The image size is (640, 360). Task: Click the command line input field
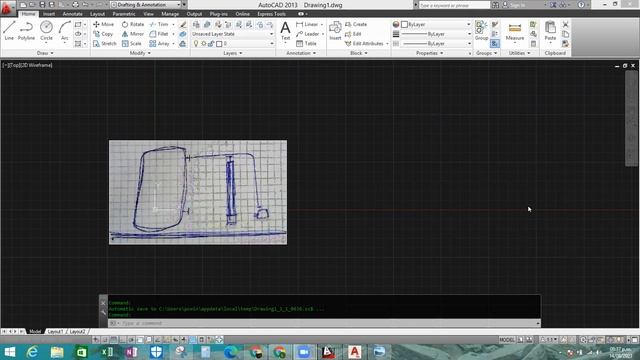[324, 323]
